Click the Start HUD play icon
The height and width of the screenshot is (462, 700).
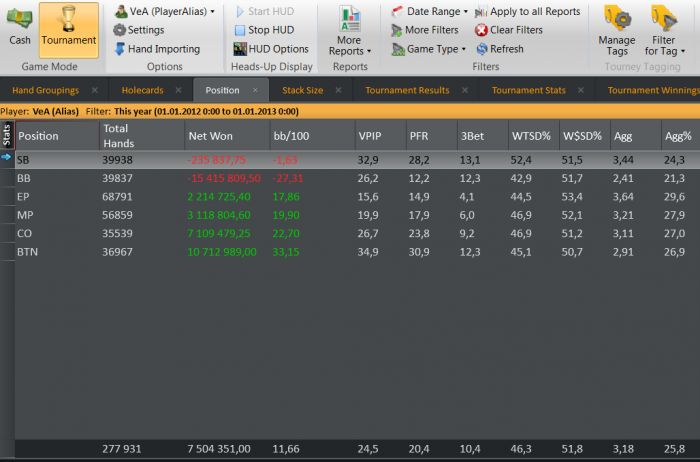click(x=240, y=11)
